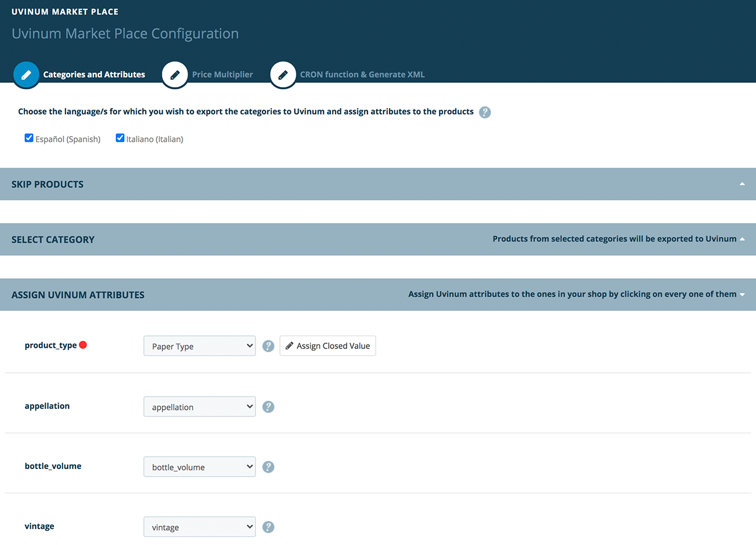Click the ASSIGN UVINUM ATTRIBUTES header title
This screenshot has height=545, width=756.
click(x=78, y=295)
